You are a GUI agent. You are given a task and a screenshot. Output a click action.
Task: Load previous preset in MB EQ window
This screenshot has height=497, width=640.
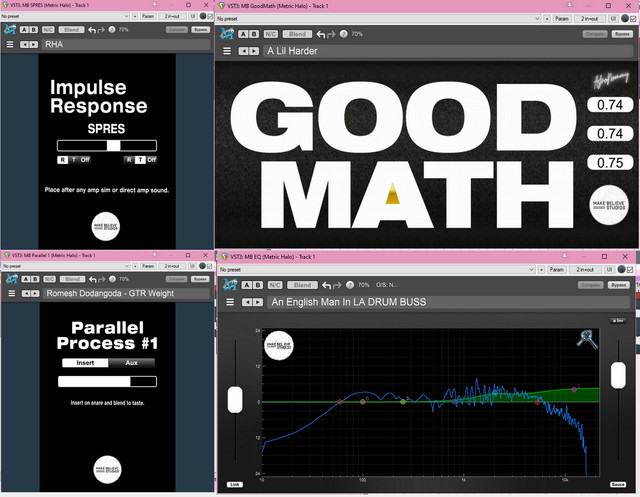point(247,302)
